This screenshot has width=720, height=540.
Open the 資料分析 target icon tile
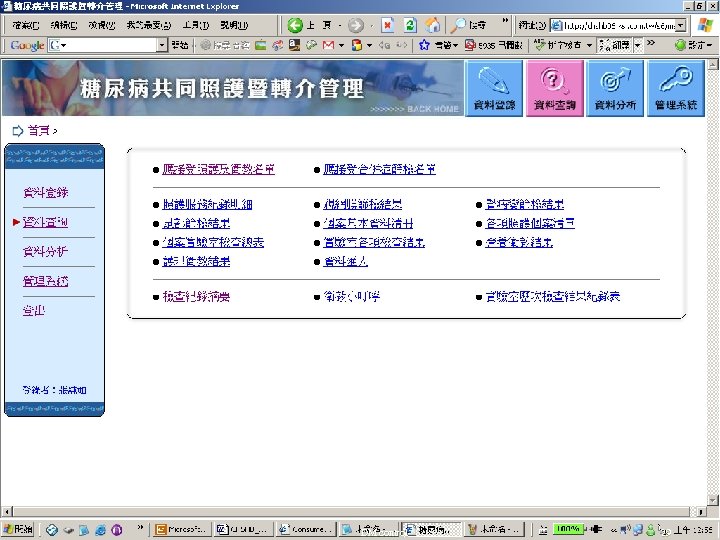(615, 89)
